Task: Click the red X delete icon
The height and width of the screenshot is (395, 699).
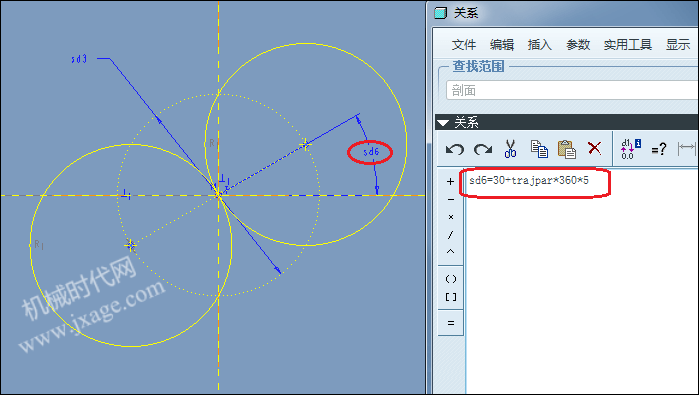Action: pos(594,148)
